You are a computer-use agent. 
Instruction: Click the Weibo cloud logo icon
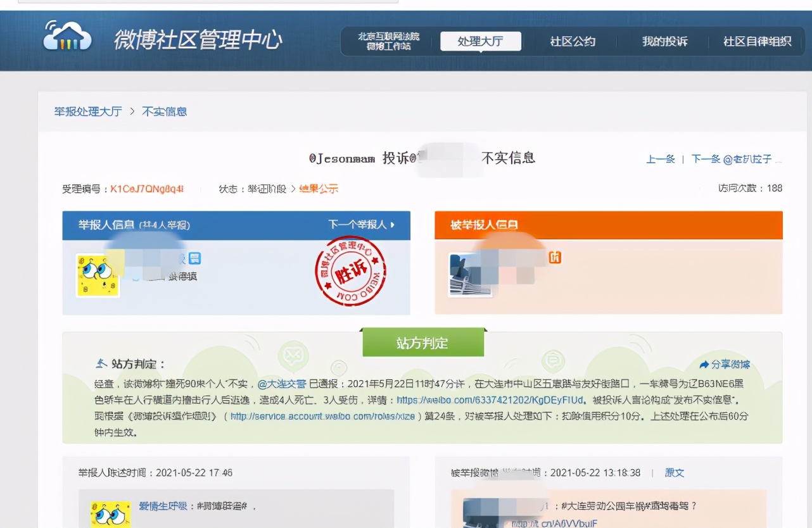click(x=67, y=37)
